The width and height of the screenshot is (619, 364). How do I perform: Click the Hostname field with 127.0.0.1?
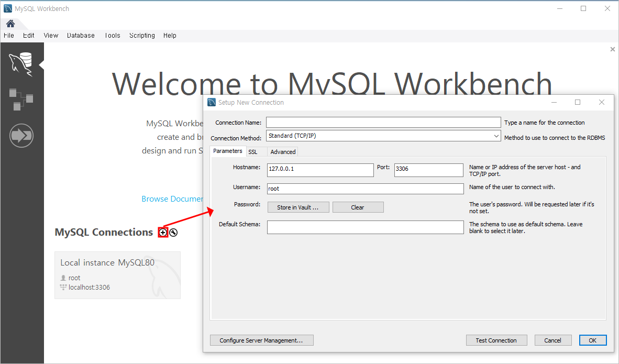[320, 170]
